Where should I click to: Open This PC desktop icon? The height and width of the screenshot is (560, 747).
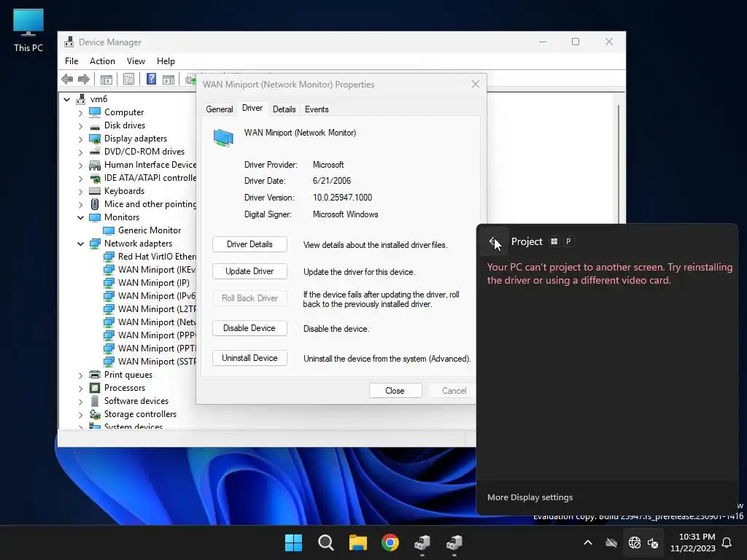[x=28, y=31]
